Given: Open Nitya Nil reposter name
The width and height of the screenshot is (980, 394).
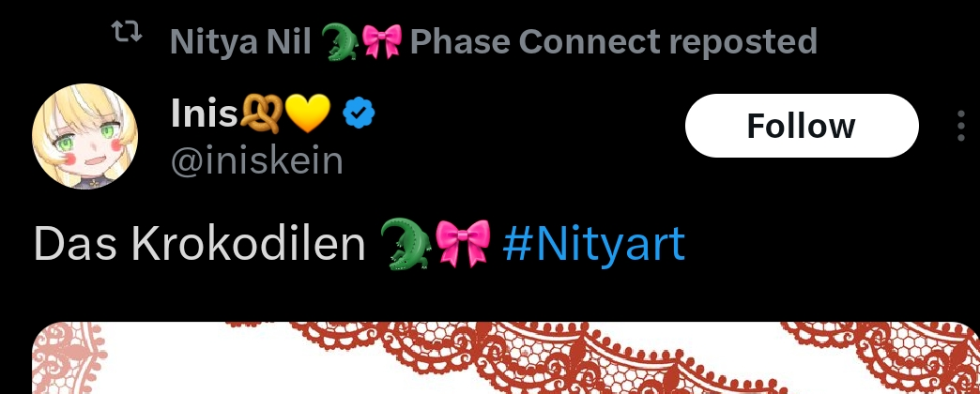Looking at the screenshot, I should click(240, 43).
